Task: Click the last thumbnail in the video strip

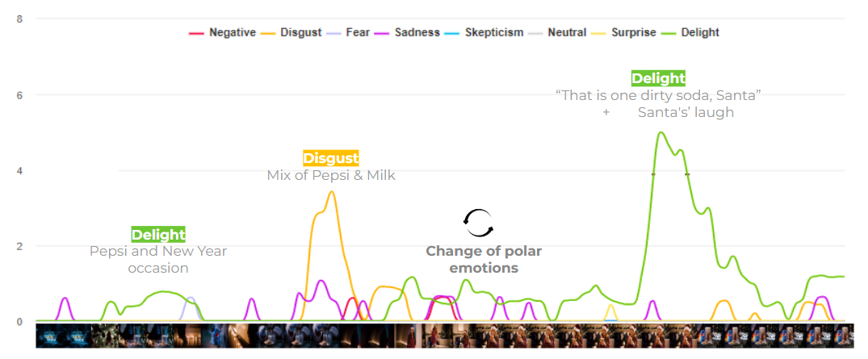Action: click(x=842, y=336)
